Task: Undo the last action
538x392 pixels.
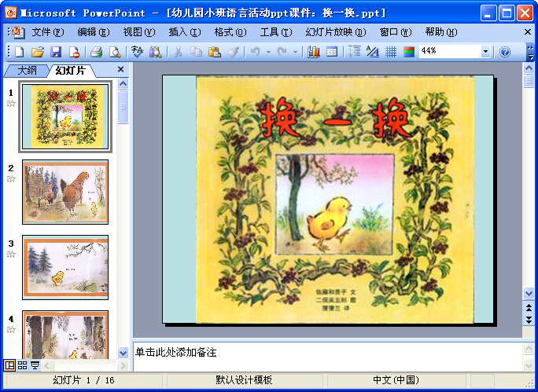Action: tap(256, 52)
